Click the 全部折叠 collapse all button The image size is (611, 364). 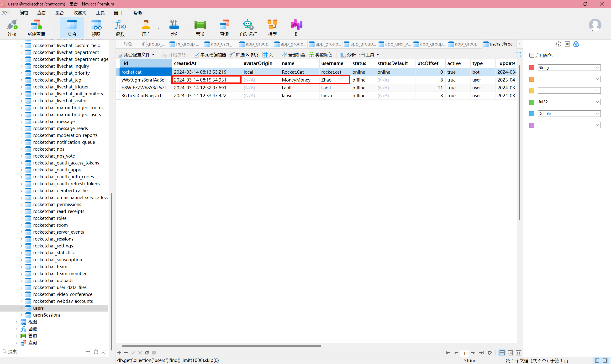click(294, 54)
